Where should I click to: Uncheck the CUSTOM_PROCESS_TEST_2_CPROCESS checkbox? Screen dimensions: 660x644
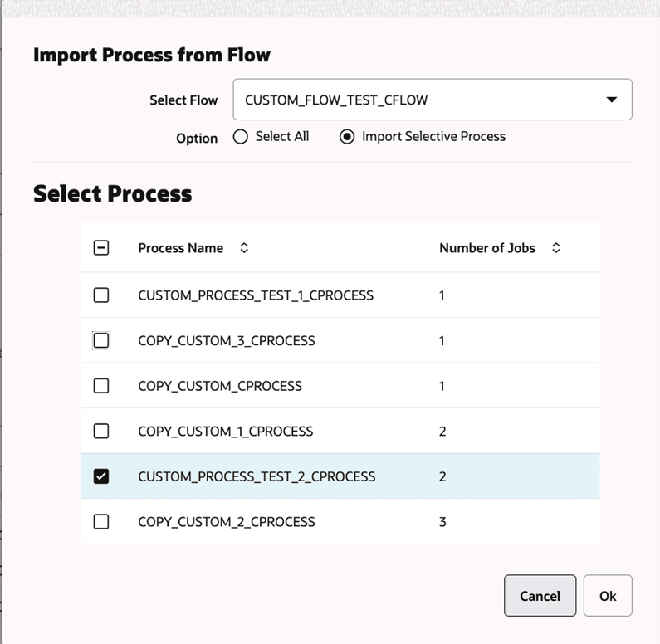[x=101, y=476]
